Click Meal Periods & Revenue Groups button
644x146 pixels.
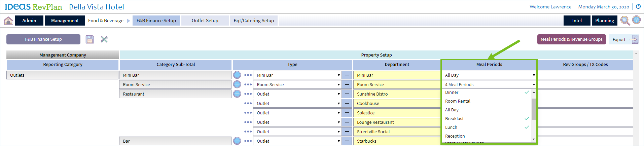(x=571, y=39)
